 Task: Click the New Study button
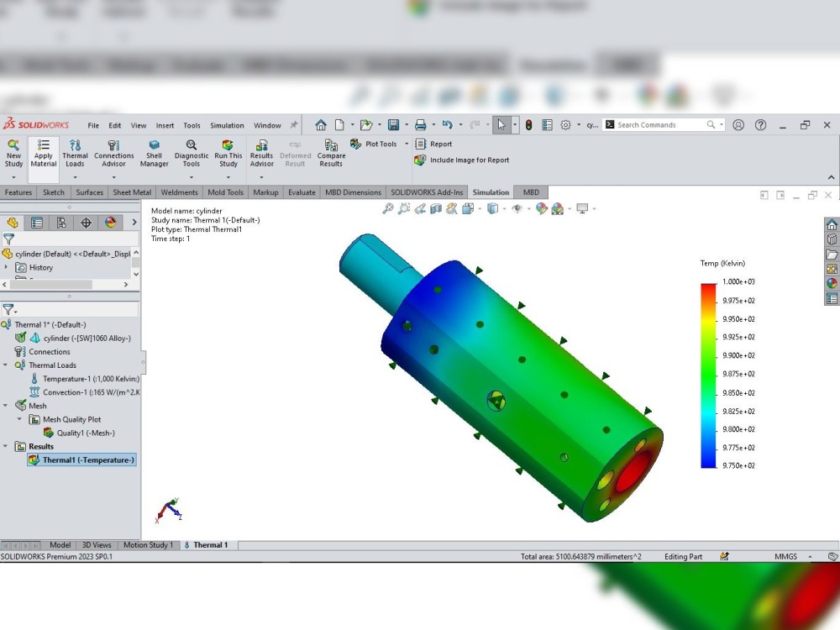tap(13, 155)
